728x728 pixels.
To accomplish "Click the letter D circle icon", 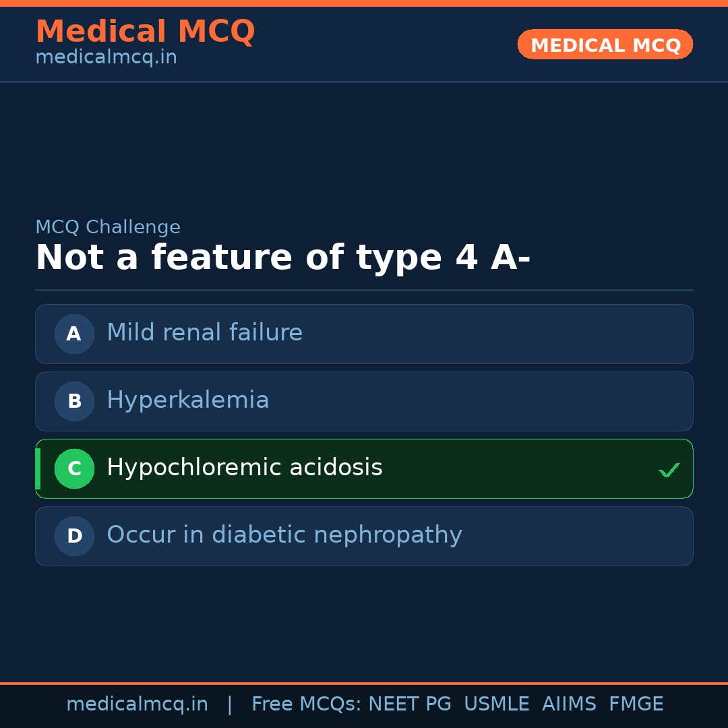I will coord(74,536).
